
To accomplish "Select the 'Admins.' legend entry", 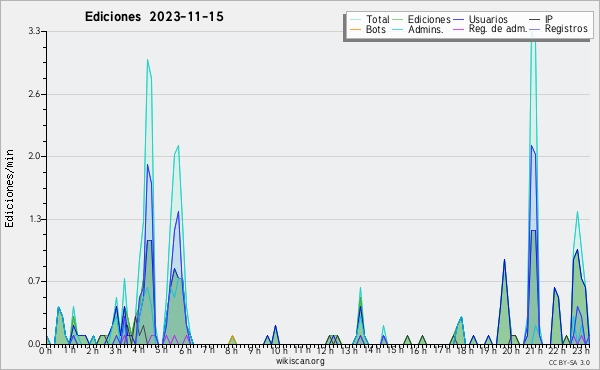I will click(426, 29).
